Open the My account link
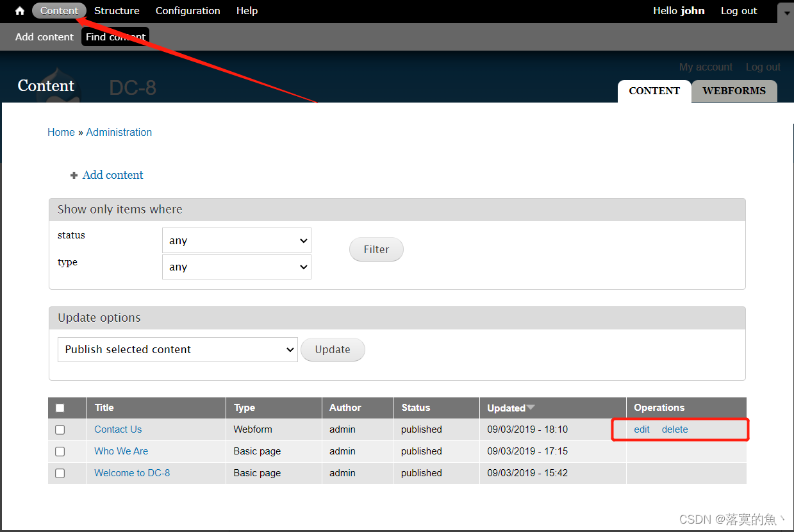Image resolution: width=794 pixels, height=532 pixels. [x=706, y=67]
